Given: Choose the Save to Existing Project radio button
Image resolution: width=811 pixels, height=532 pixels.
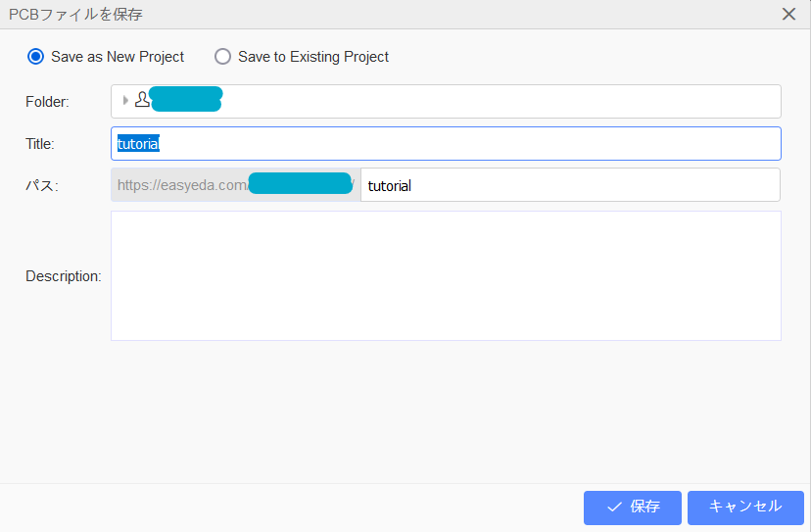Looking at the screenshot, I should point(223,57).
